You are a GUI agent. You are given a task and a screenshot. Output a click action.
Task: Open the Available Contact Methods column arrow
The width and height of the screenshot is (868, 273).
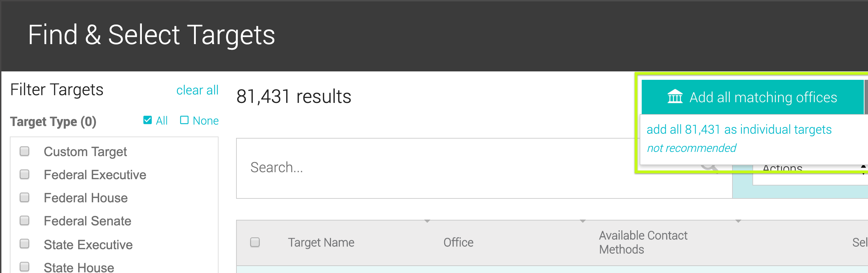pyautogui.click(x=738, y=221)
